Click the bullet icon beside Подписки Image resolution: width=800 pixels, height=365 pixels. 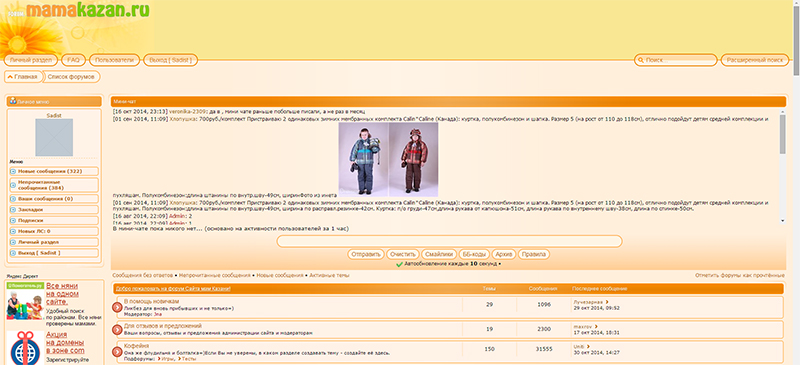13,221
